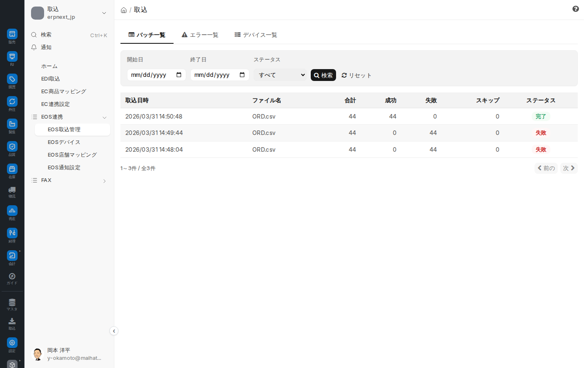Open the 終了日 calendar picker icon
Image resolution: width=588 pixels, height=368 pixels.
242,75
